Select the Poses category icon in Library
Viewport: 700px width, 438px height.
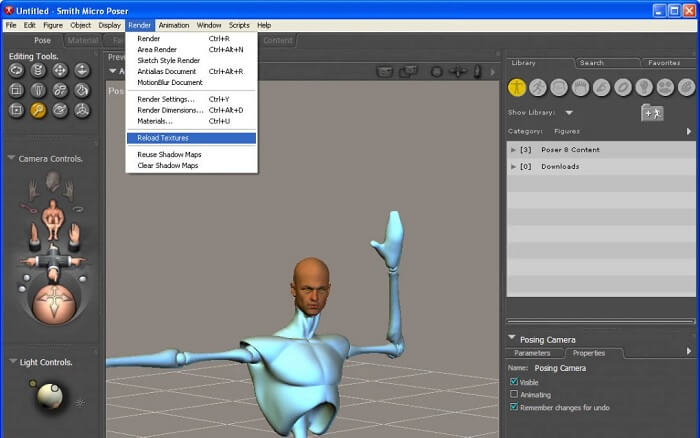[x=538, y=87]
